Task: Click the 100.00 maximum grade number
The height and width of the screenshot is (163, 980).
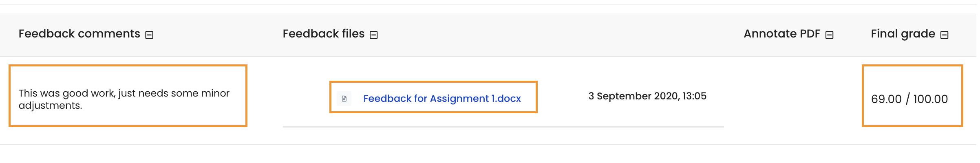Action: click(931, 99)
